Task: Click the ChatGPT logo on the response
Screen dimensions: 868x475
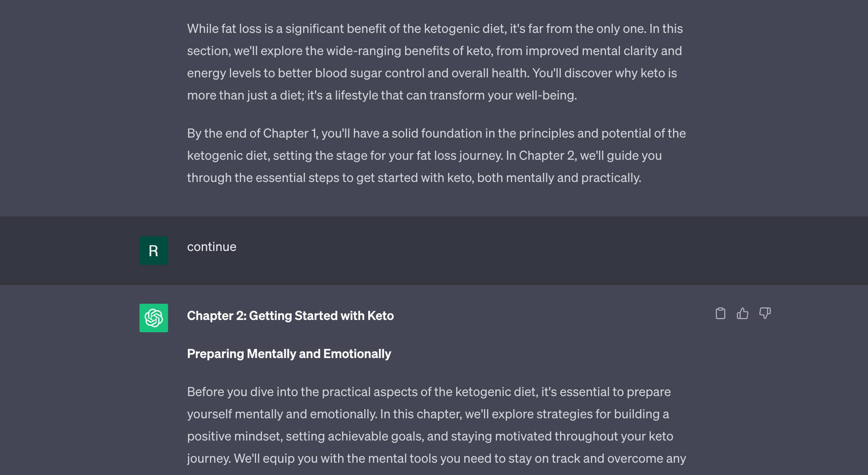Action: point(154,318)
